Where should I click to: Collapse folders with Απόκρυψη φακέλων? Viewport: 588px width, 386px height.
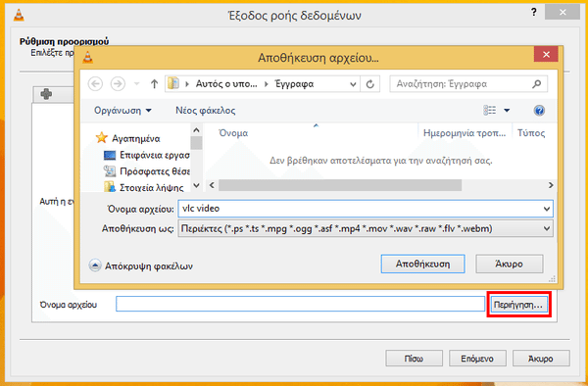141,265
